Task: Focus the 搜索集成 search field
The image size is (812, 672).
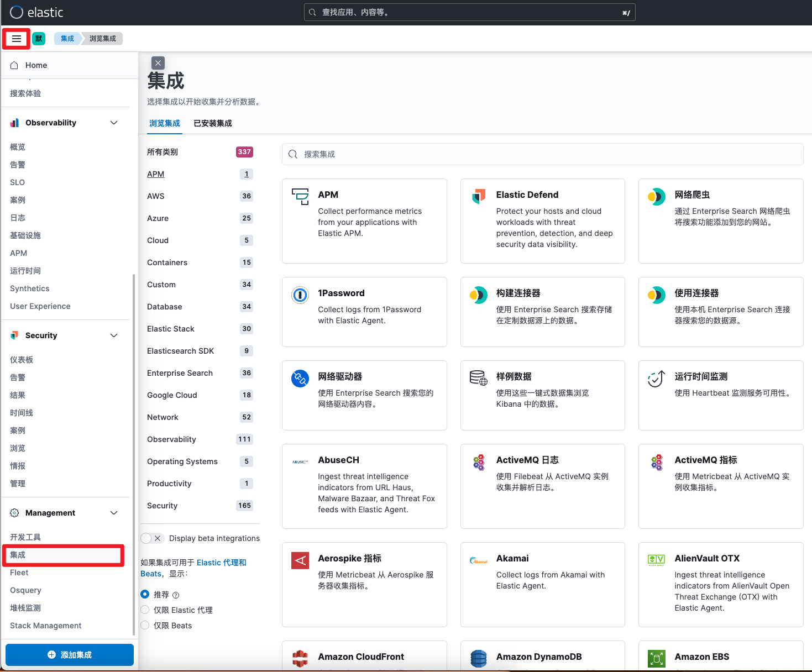Action: [x=543, y=154]
